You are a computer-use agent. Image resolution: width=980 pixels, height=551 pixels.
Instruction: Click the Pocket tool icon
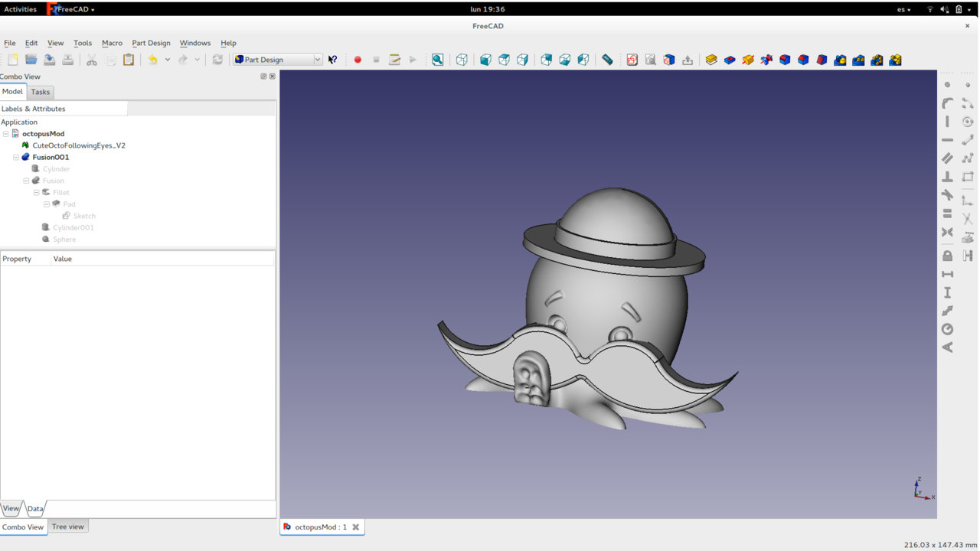730,60
